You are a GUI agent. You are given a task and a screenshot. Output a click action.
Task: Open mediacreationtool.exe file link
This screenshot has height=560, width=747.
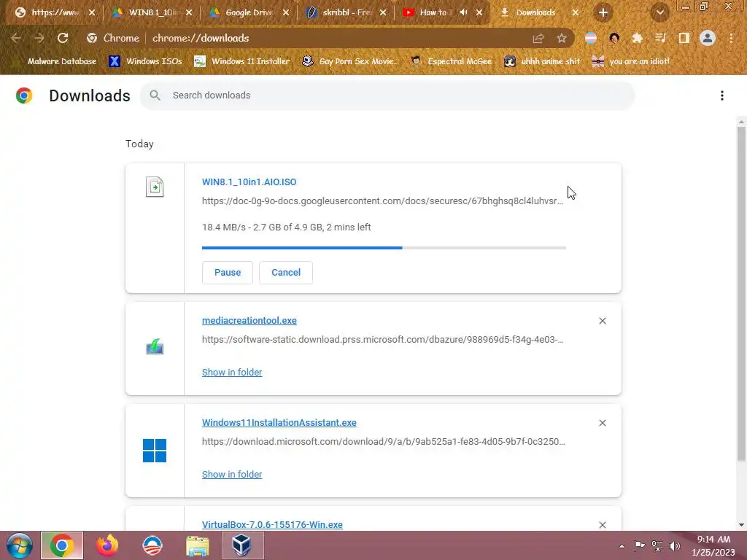point(249,321)
